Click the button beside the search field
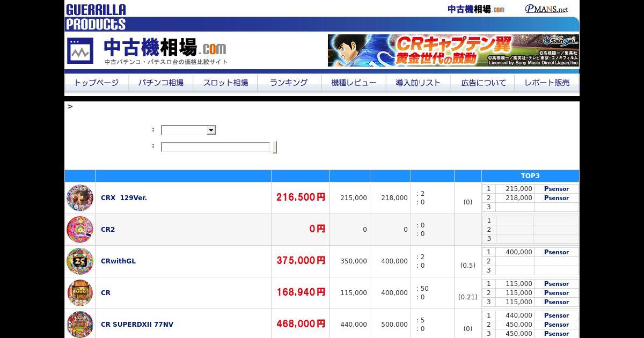644x338 pixels. (275, 147)
